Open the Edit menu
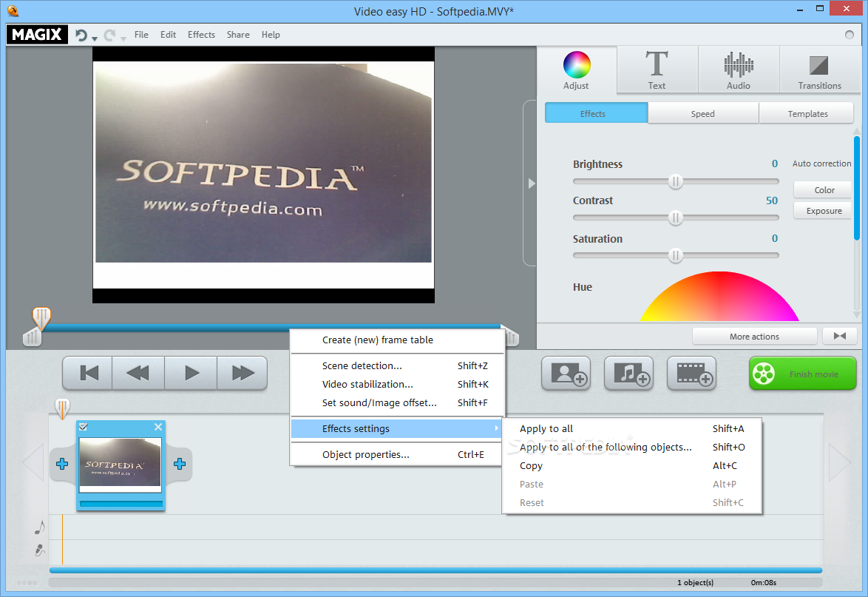The height and width of the screenshot is (597, 868). click(x=168, y=34)
